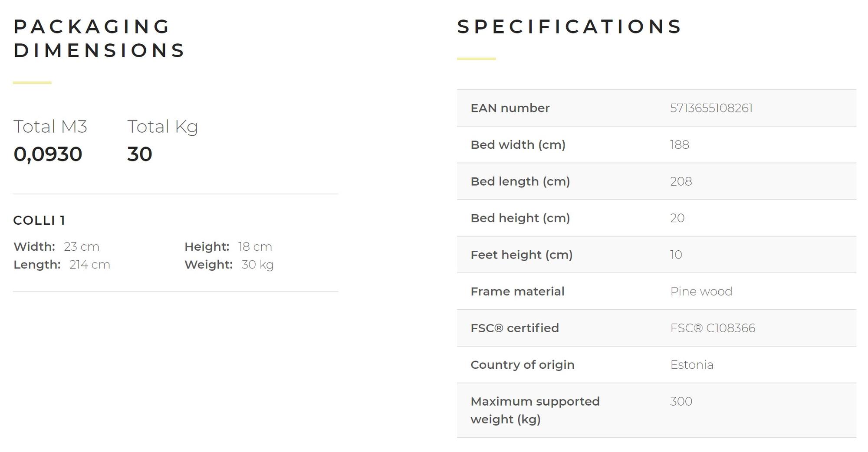Click the Bed length value 208

681,181
